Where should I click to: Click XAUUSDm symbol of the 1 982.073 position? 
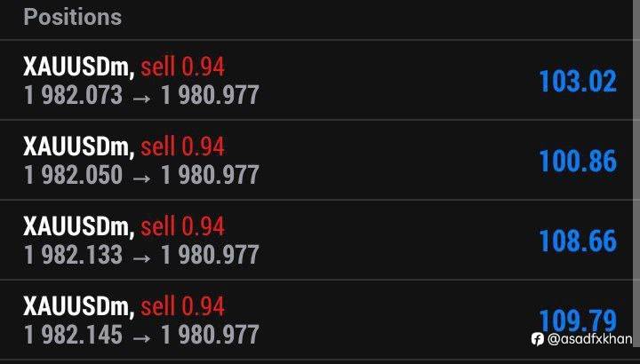(78, 67)
